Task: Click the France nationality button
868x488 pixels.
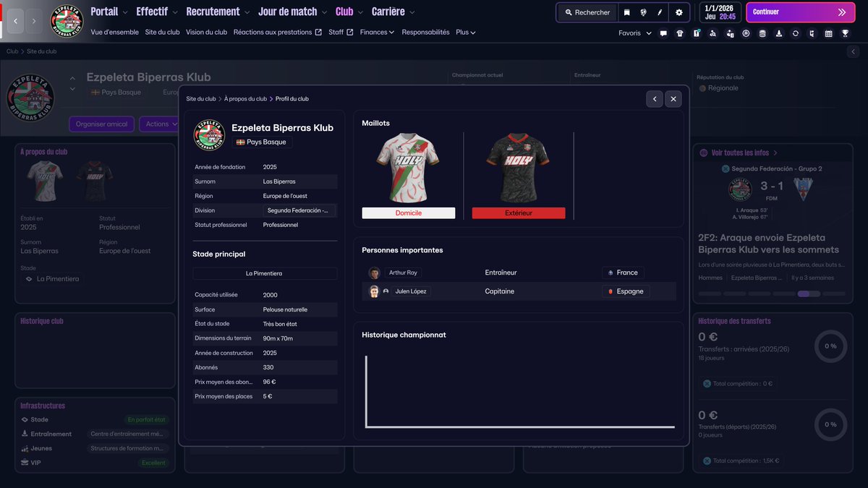Action: pos(623,273)
